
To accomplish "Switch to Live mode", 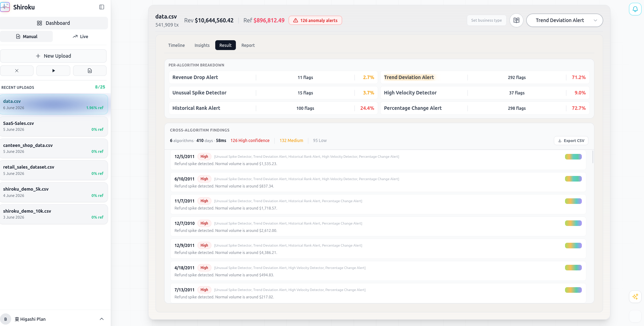I will pyautogui.click(x=80, y=36).
